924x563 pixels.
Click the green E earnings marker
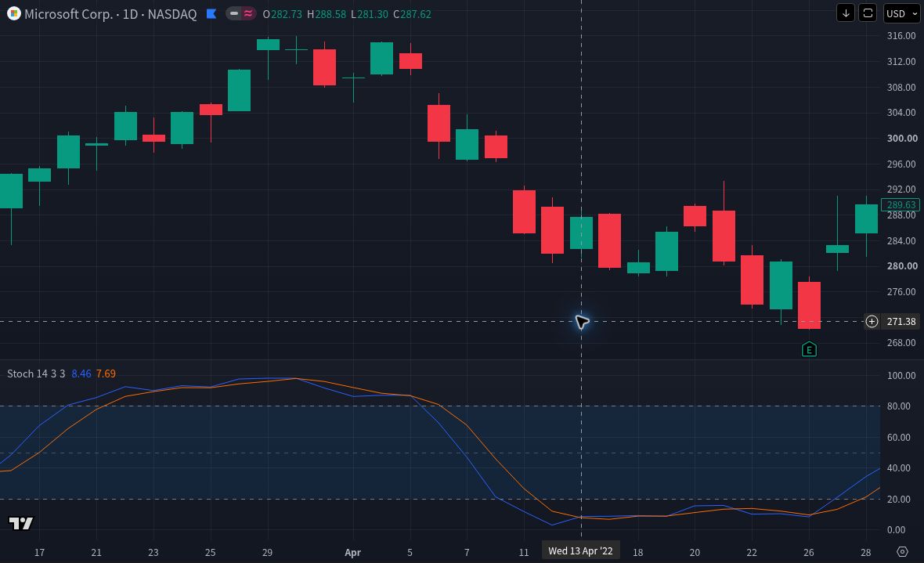click(809, 349)
